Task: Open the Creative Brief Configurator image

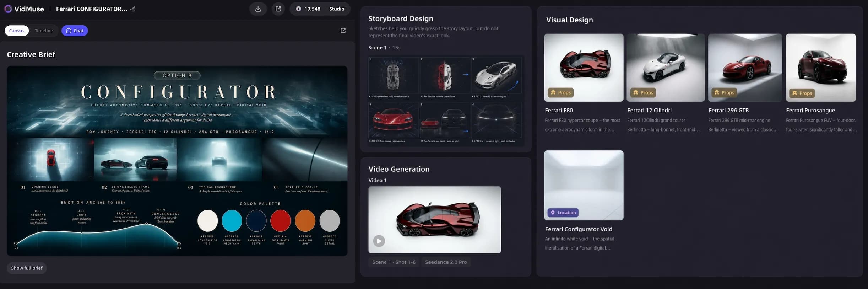Action: [177, 161]
